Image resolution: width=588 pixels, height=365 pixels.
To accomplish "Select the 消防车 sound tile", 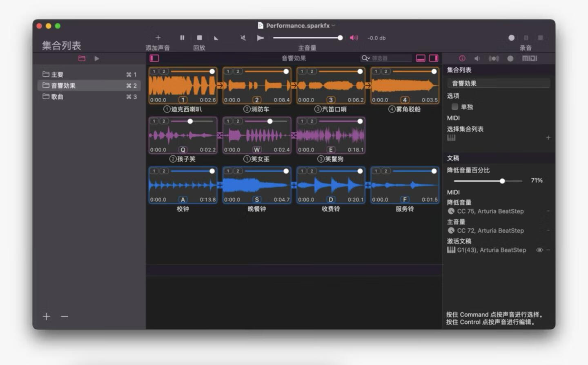I will tap(257, 86).
